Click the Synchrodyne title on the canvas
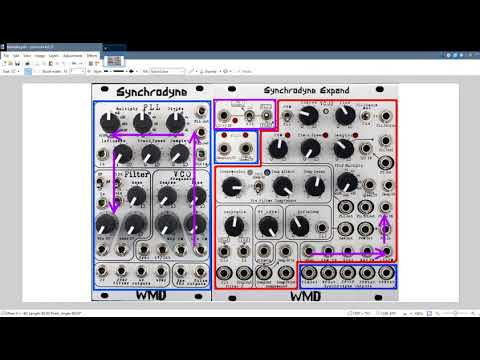Viewport: 480px width, 360px height. tap(152, 92)
